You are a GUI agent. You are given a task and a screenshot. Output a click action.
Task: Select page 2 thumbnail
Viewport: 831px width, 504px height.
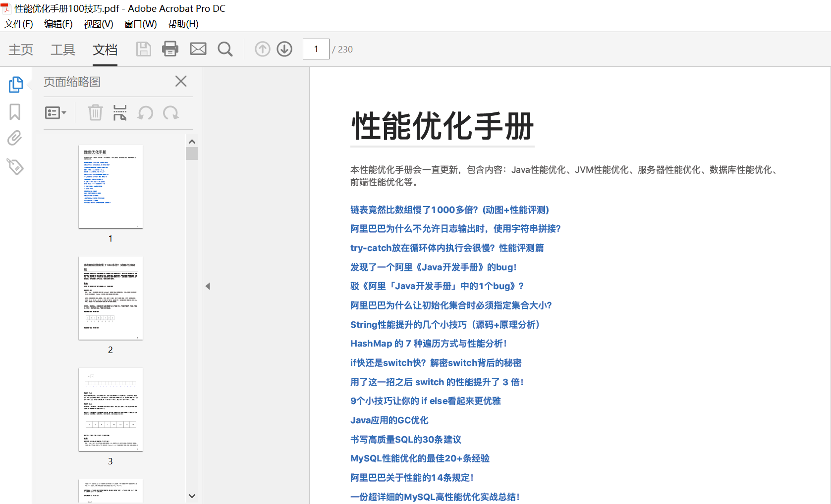click(x=111, y=298)
